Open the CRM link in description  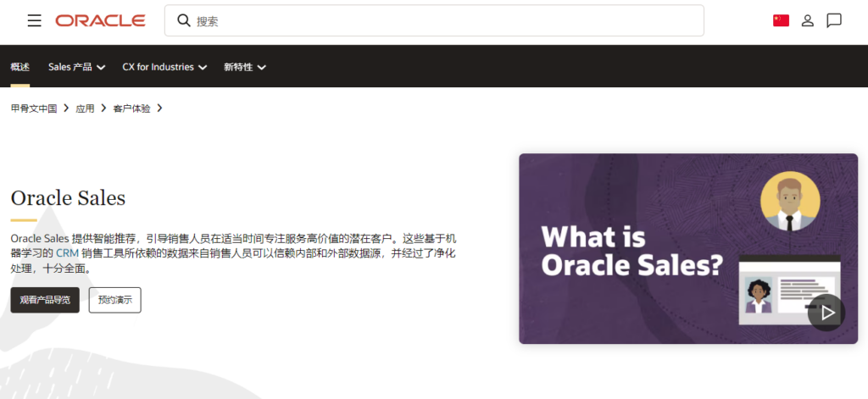67,254
